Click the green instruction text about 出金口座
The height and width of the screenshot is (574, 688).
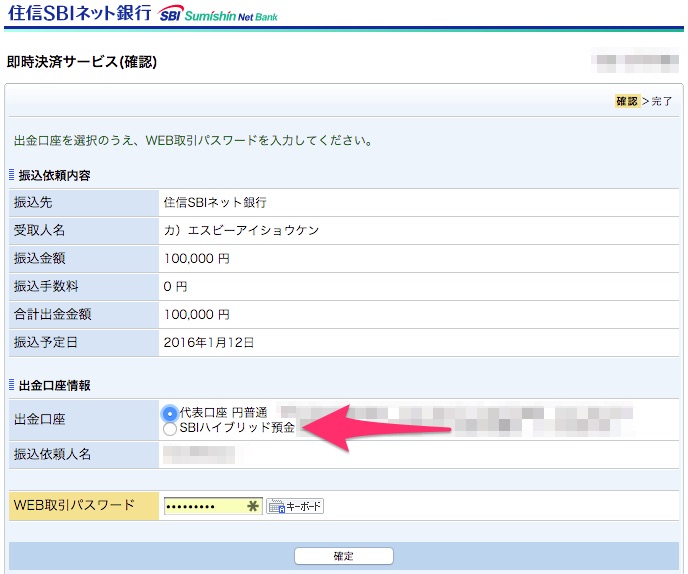pyautogui.click(x=193, y=141)
